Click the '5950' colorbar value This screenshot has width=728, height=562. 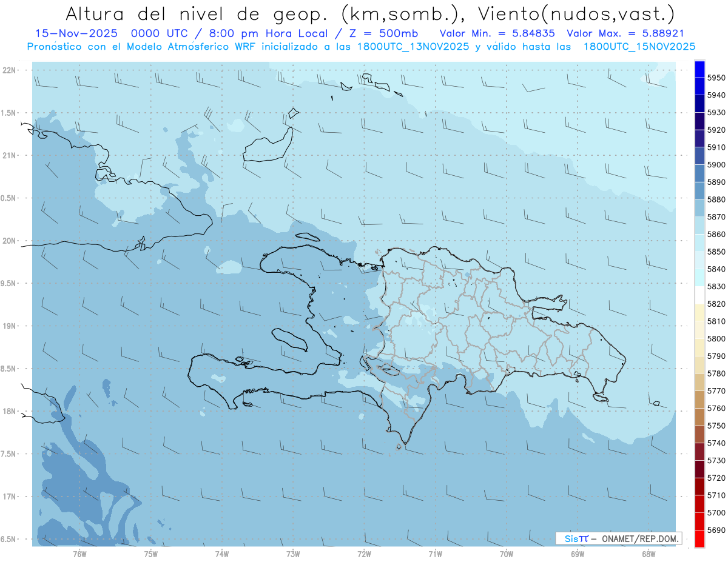pos(716,78)
